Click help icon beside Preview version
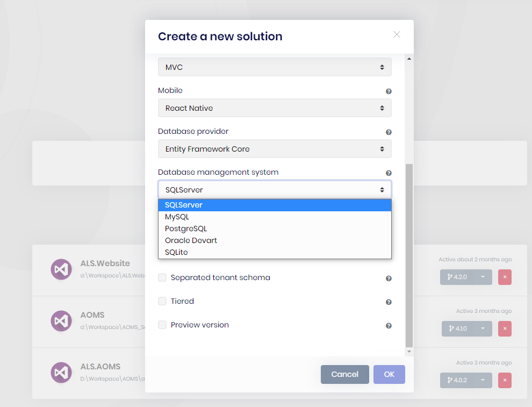This screenshot has width=532, height=407. (389, 326)
